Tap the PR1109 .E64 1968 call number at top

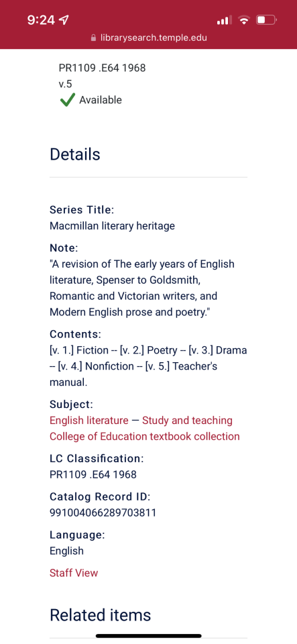(x=102, y=68)
